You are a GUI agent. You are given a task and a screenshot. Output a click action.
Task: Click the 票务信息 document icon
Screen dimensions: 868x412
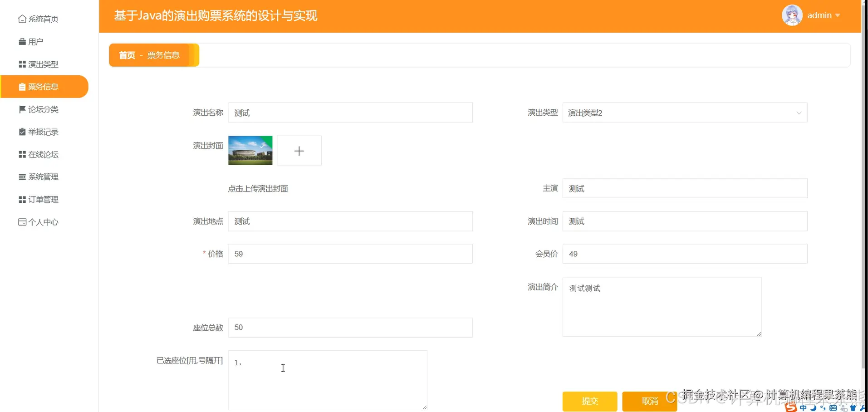[22, 87]
